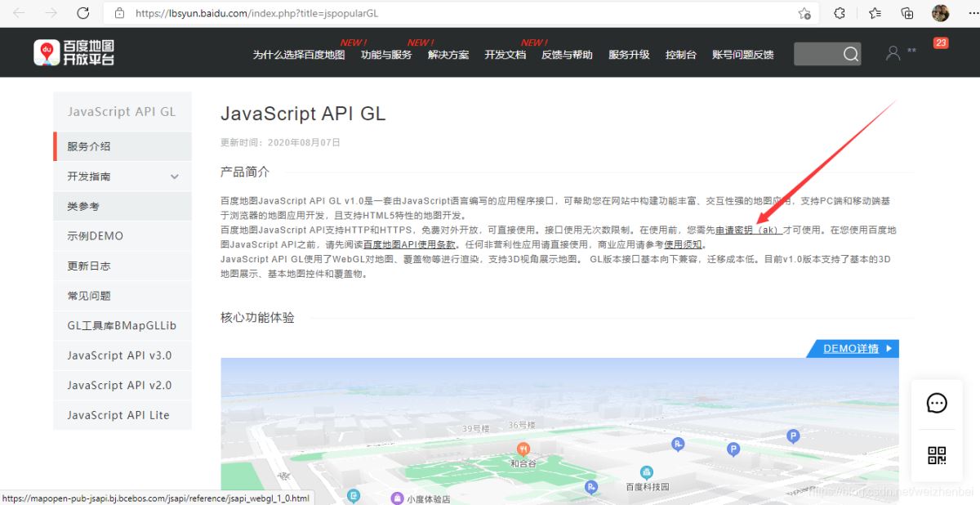
Task: Click the JavaScript API GL sidebar header
Action: pos(122,112)
